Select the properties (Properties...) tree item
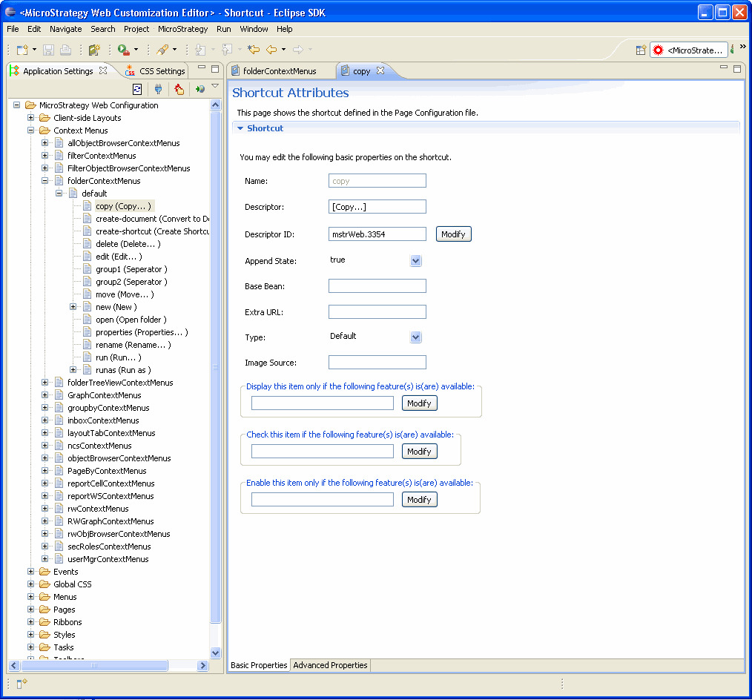The width and height of the screenshot is (752, 700). coord(142,332)
